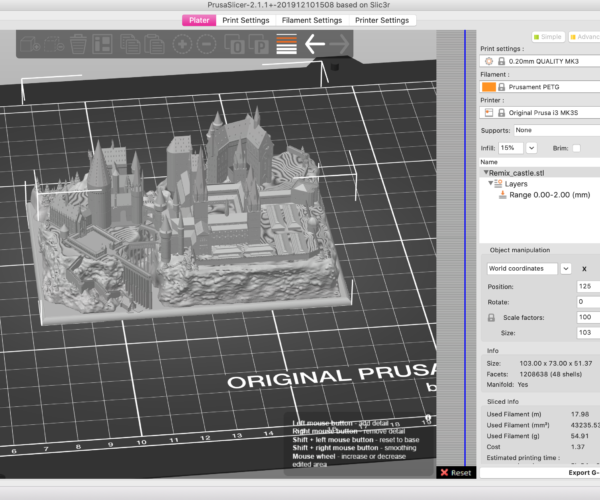The image size is (600, 500).
Task: Click the Rotate X field showing 0
Action: [588, 302]
